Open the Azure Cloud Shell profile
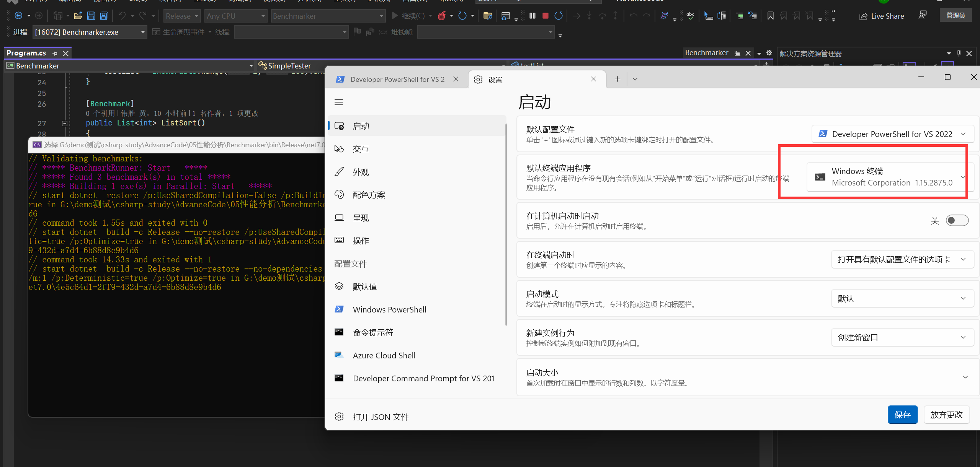980x467 pixels. pos(384,355)
